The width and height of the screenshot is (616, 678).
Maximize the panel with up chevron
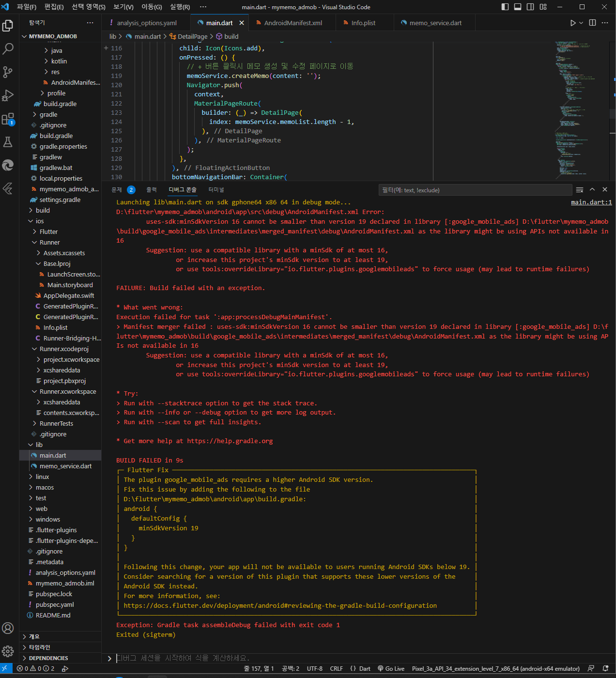(592, 189)
